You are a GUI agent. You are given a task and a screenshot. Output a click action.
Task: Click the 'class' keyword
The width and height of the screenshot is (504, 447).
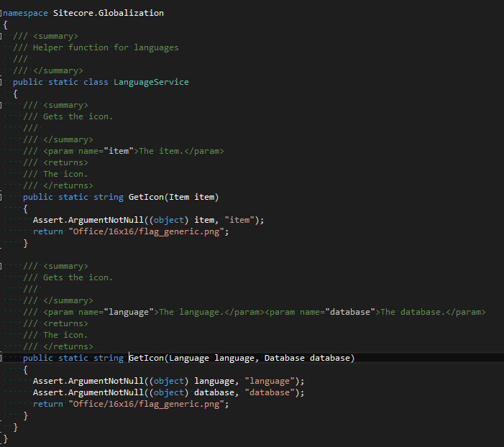click(x=96, y=82)
